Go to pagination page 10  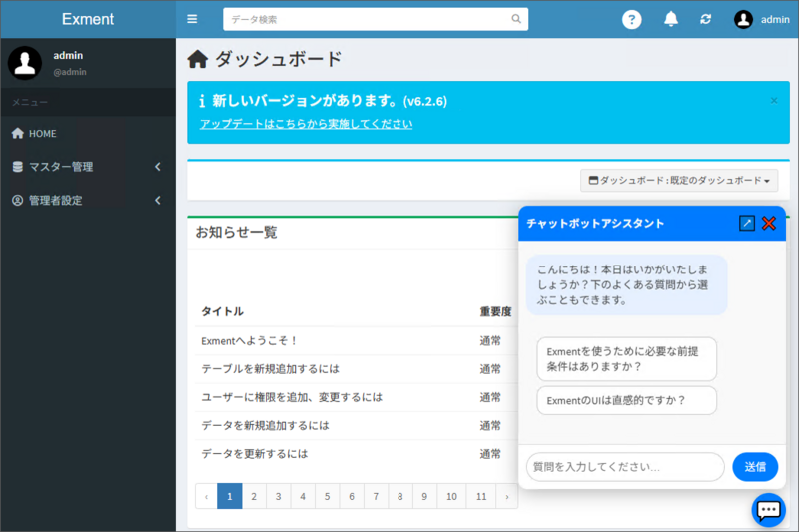pyautogui.click(x=451, y=496)
